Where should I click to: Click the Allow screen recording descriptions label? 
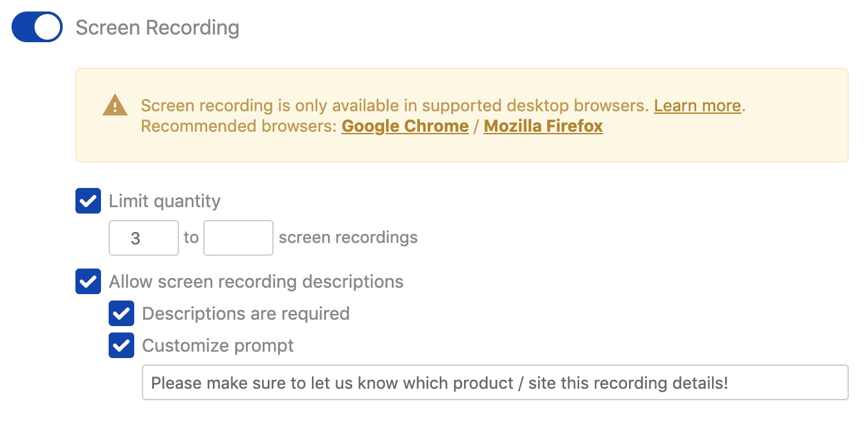pos(257,281)
